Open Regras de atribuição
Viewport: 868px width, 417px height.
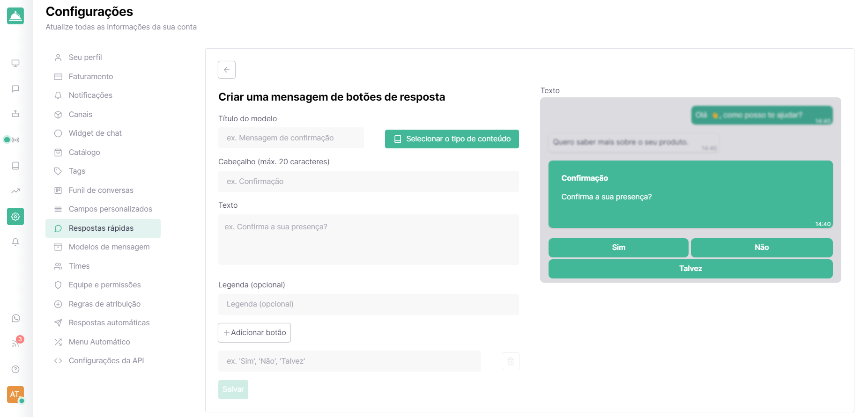[103, 304]
